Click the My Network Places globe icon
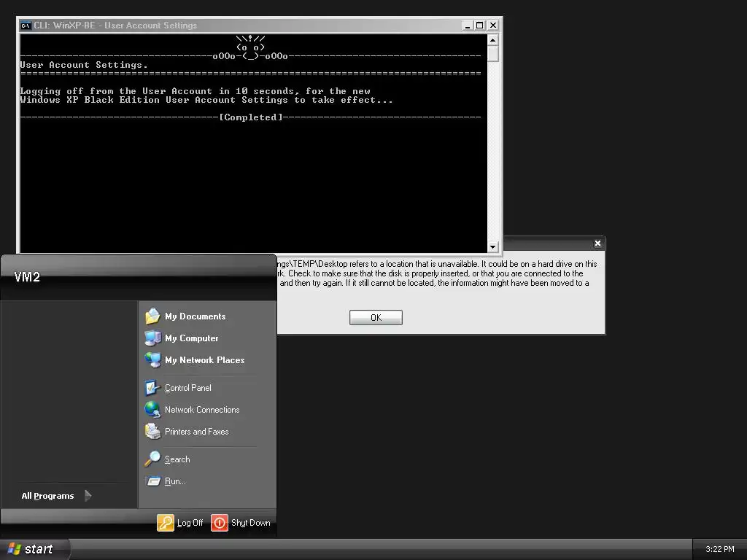Screen dimensions: 747x560 tap(152, 360)
